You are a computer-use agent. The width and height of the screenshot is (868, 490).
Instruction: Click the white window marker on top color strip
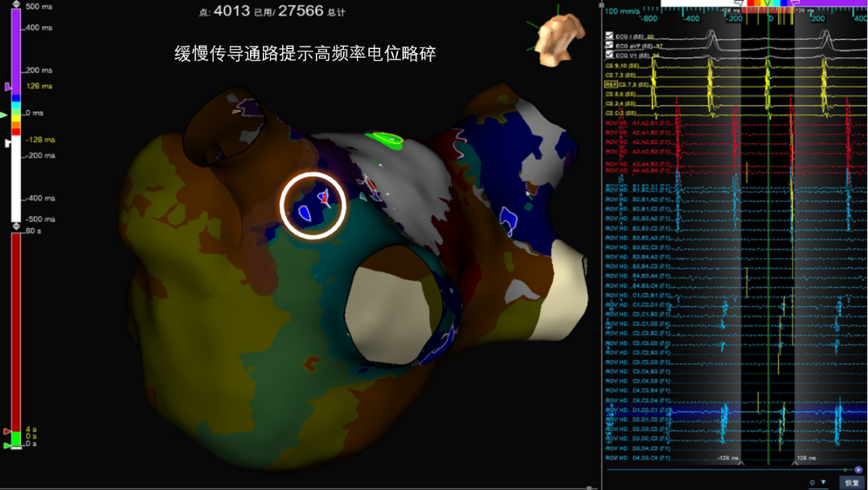pos(739,2)
